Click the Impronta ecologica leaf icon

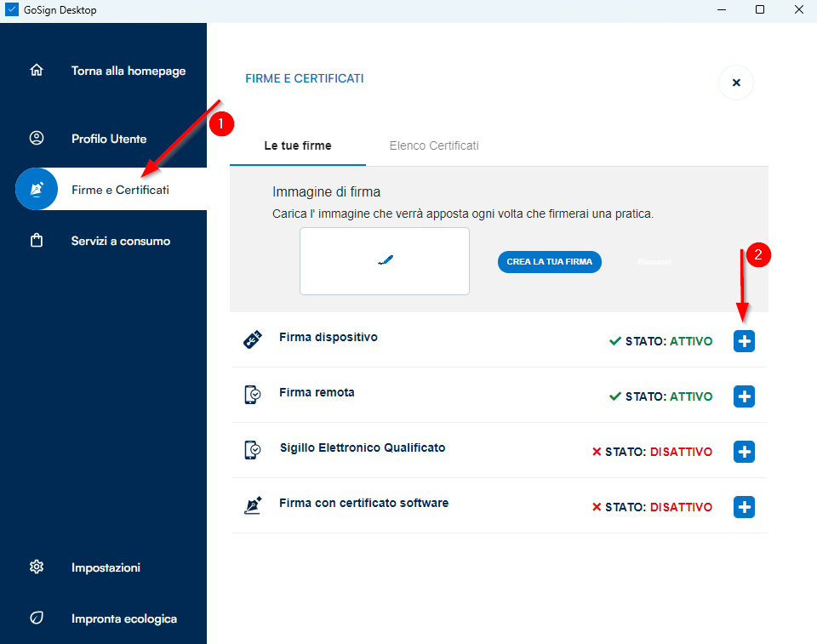[36, 618]
